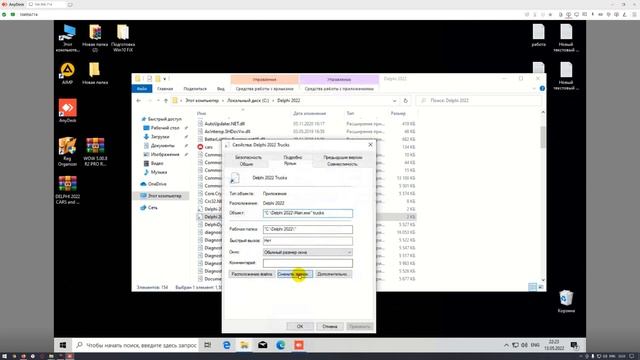640x360 pixels.
Task: Launch the AnyDesk desktop shortcut
Action: [x=67, y=111]
